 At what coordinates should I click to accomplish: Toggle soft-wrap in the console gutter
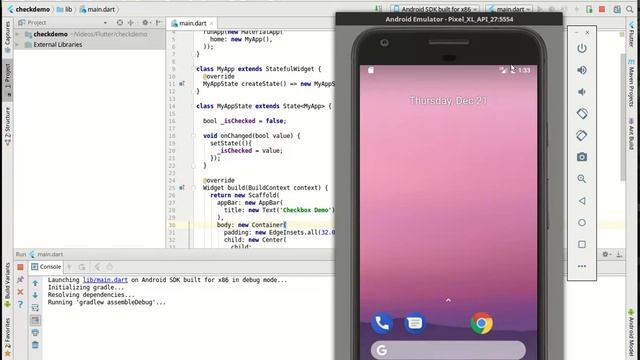click(x=36, y=308)
